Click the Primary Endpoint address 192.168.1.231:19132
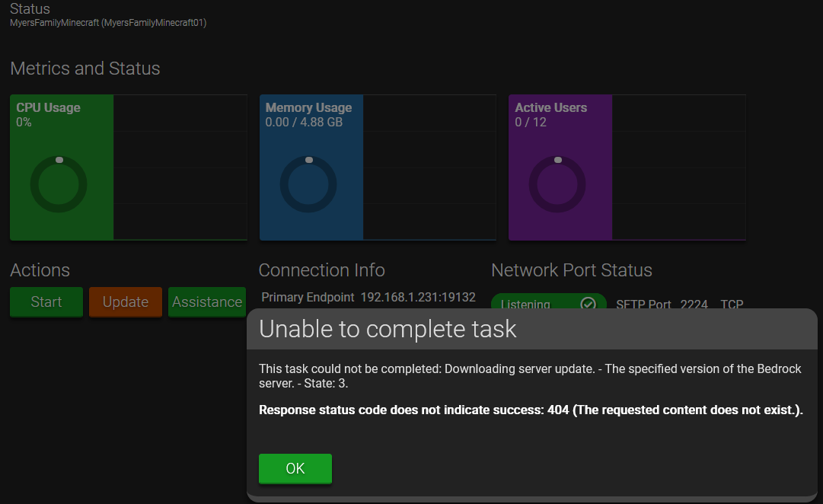Image resolution: width=823 pixels, height=504 pixels. 418,297
